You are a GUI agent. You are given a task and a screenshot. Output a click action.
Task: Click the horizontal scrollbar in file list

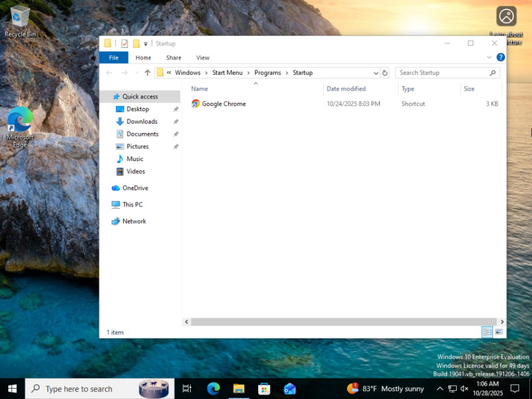(343, 322)
